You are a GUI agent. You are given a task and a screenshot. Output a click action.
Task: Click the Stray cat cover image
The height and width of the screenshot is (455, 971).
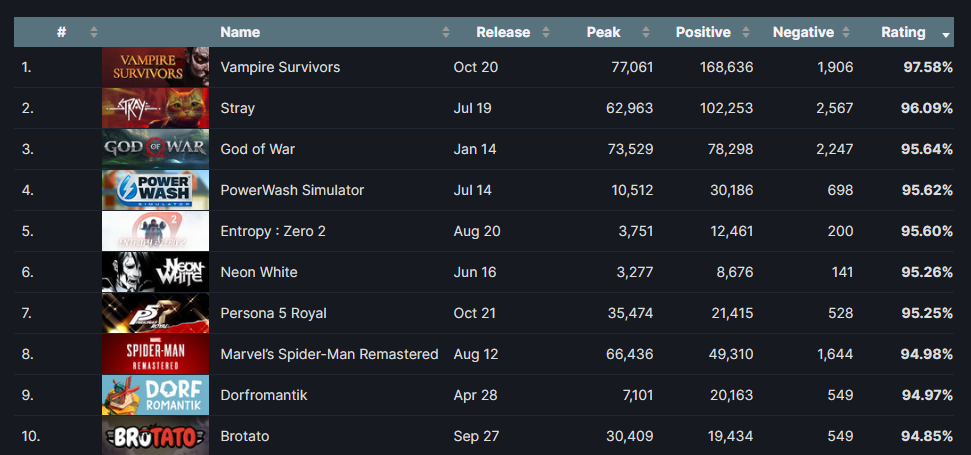155,108
